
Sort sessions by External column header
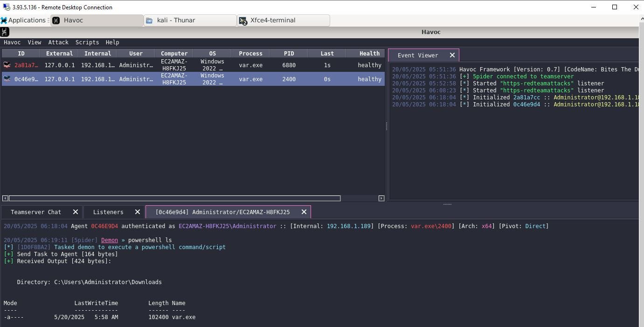coord(59,53)
